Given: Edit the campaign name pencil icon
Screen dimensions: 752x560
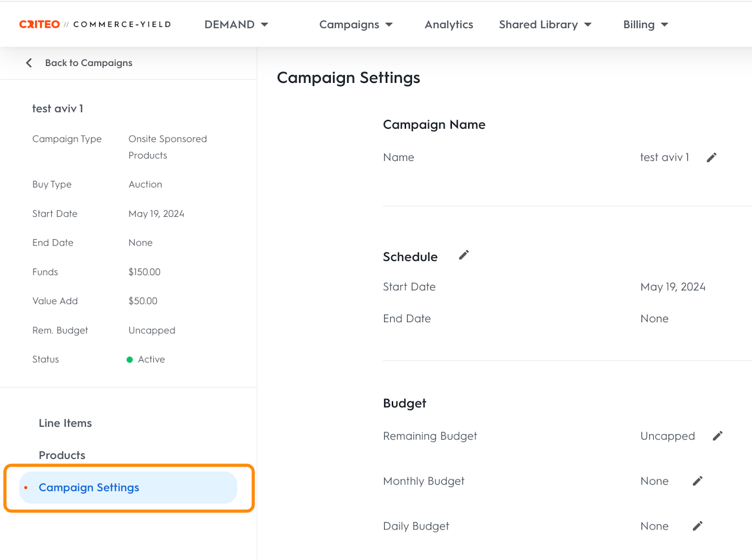Looking at the screenshot, I should pyautogui.click(x=711, y=157).
